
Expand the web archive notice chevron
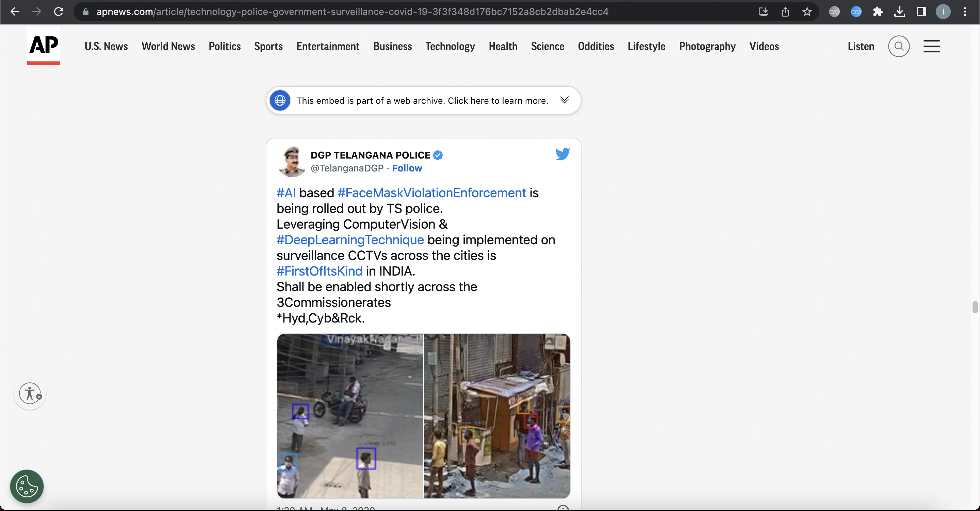[x=564, y=100]
